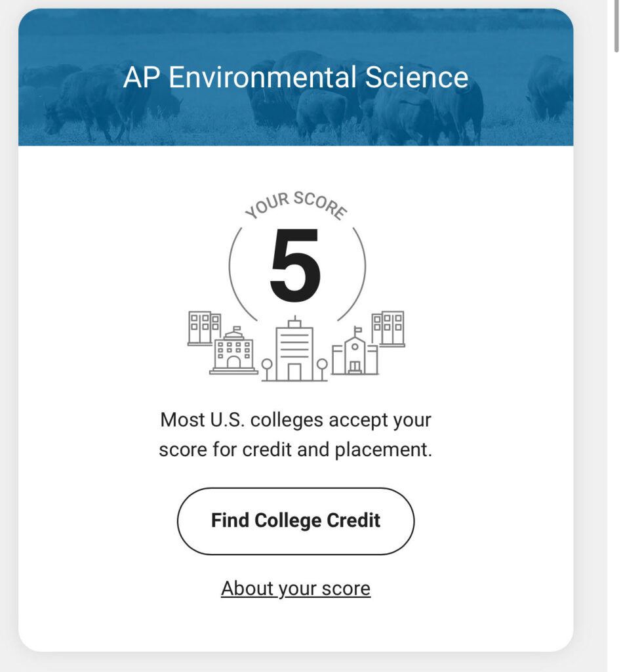This screenshot has height=672, width=623.
Task: Click the round tree left of center building
Action: point(266,369)
